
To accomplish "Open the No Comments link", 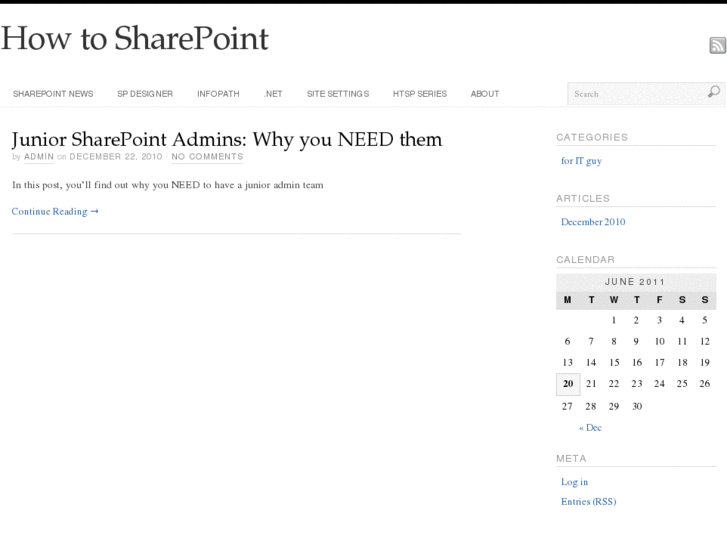I will (x=207, y=157).
